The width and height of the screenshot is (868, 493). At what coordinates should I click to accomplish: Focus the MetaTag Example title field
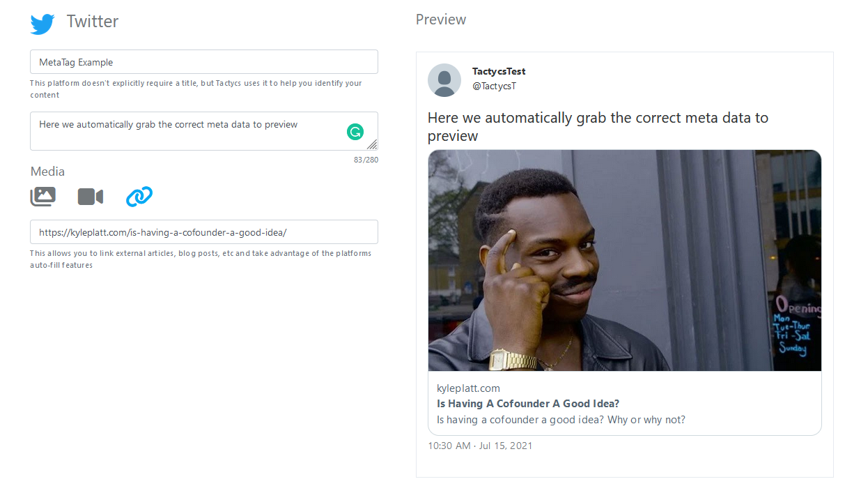pyautogui.click(x=204, y=62)
